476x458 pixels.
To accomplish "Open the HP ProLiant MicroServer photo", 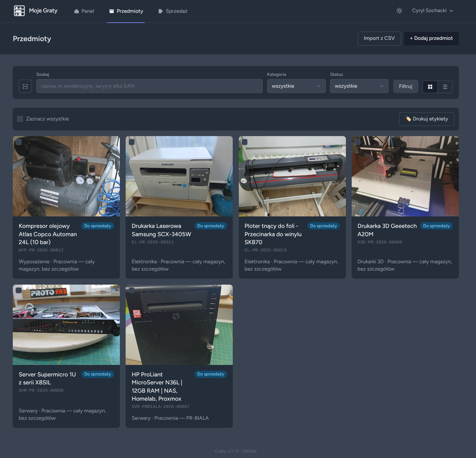I will click(x=179, y=325).
